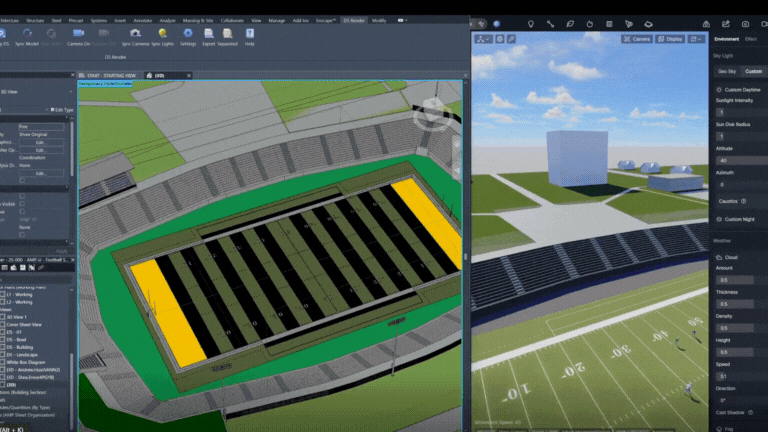The width and height of the screenshot is (768, 432).
Task: Click the brush icon in render viewport corner
Action: click(511, 39)
